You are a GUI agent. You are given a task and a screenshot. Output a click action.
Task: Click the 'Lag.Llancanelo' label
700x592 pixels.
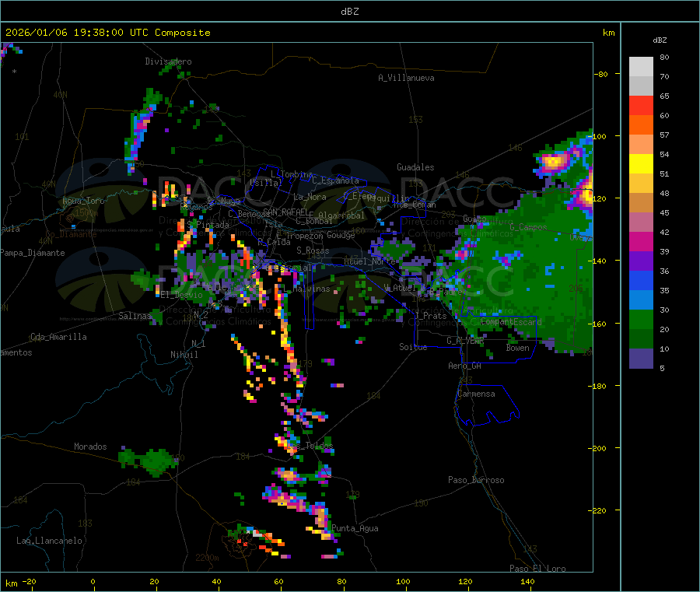(x=49, y=541)
